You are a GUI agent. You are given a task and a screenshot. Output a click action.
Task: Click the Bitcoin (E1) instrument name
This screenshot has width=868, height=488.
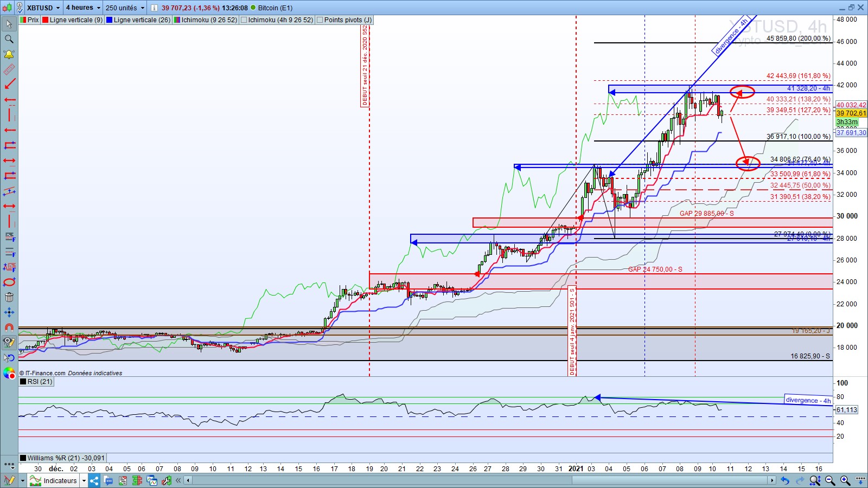(x=275, y=8)
